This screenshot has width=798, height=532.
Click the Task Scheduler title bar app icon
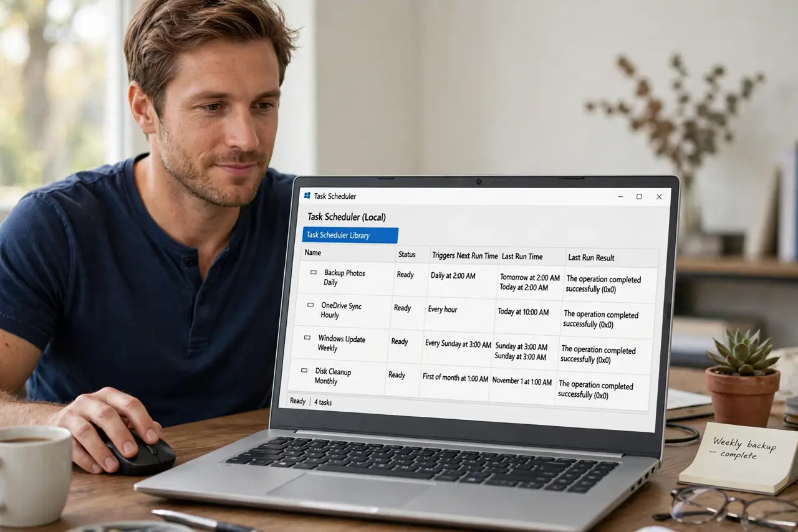click(307, 196)
